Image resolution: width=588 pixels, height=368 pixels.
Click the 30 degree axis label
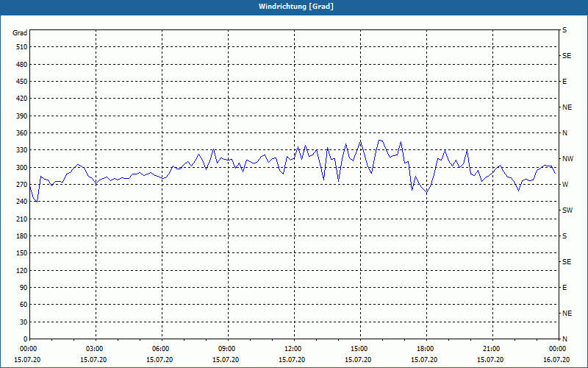coord(24,322)
